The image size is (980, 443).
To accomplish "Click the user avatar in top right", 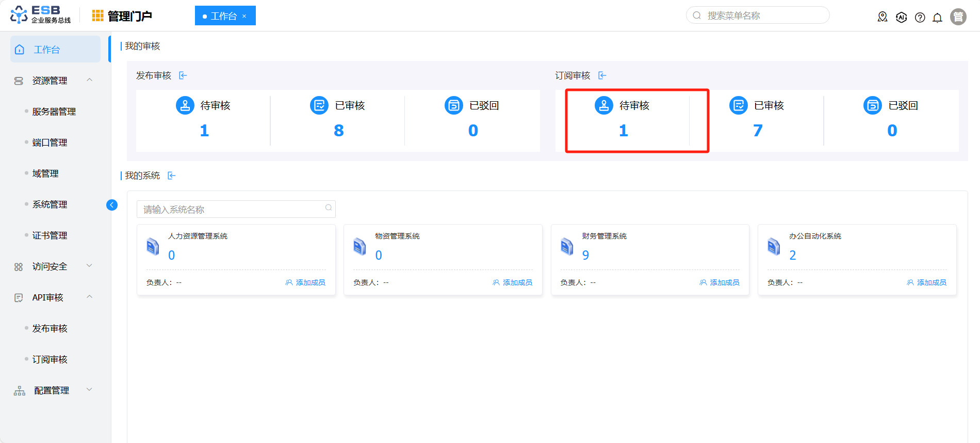I will [958, 17].
